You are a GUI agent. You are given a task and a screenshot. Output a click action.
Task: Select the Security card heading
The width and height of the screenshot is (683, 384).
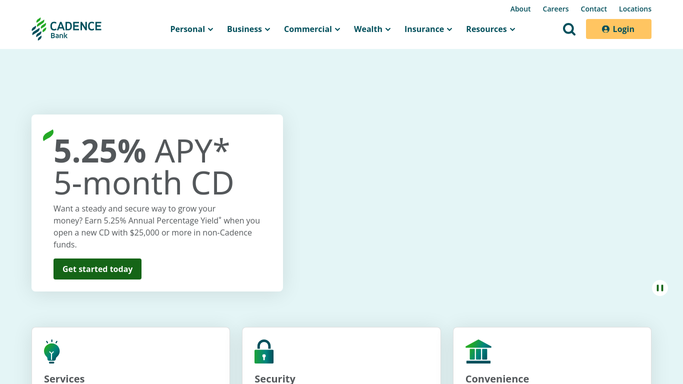point(275,378)
